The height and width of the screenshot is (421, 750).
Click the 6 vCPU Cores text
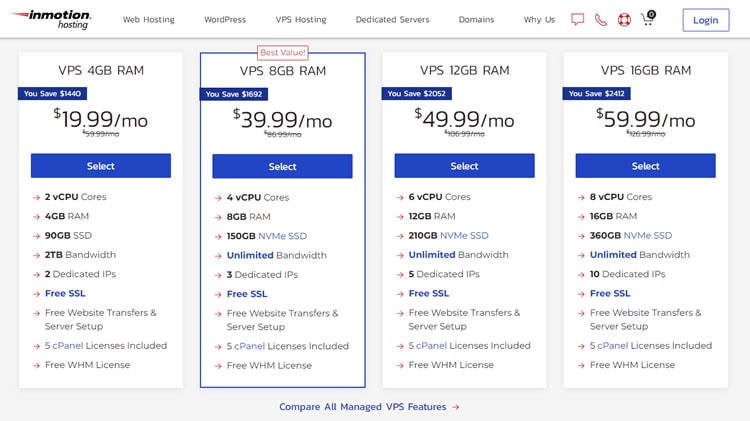pyautogui.click(x=440, y=197)
